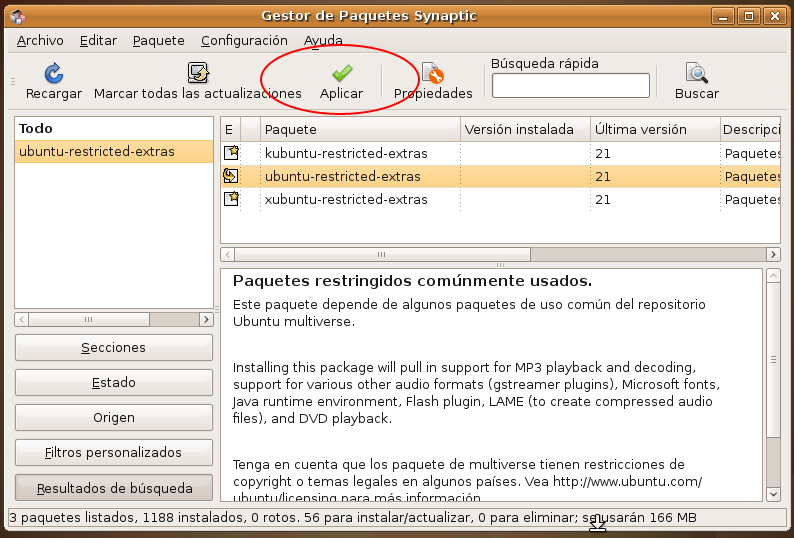Sort by Versión instalada column header
The width and height of the screenshot is (794, 538).
click(524, 129)
